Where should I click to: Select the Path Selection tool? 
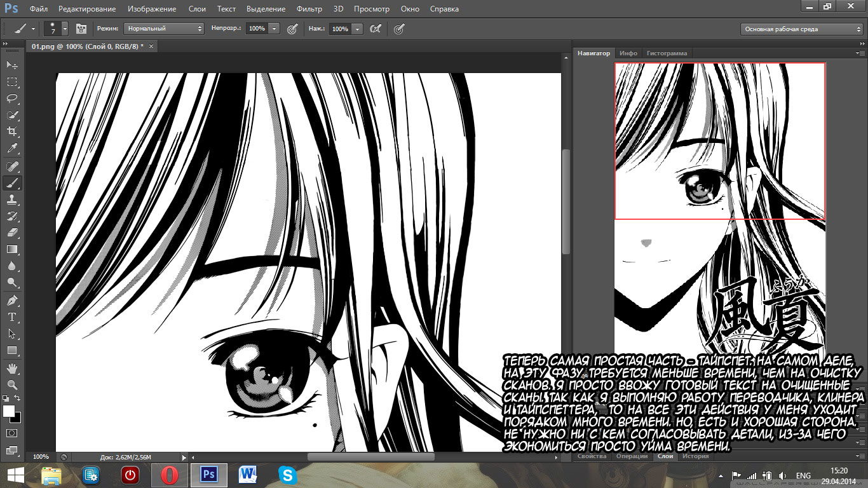click(x=12, y=333)
